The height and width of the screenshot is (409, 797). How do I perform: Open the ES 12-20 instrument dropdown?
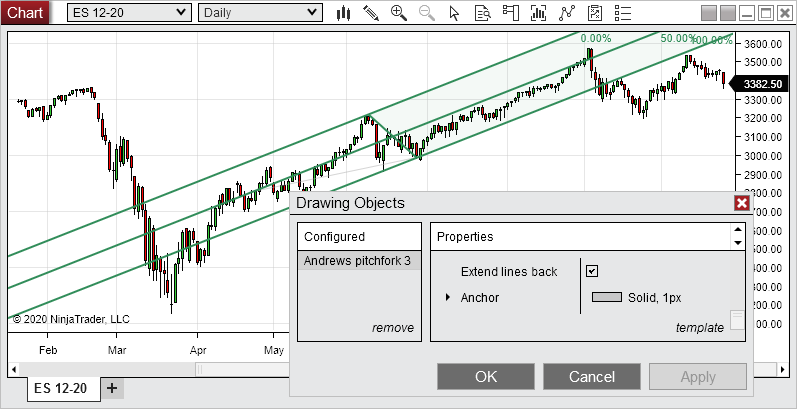point(130,13)
